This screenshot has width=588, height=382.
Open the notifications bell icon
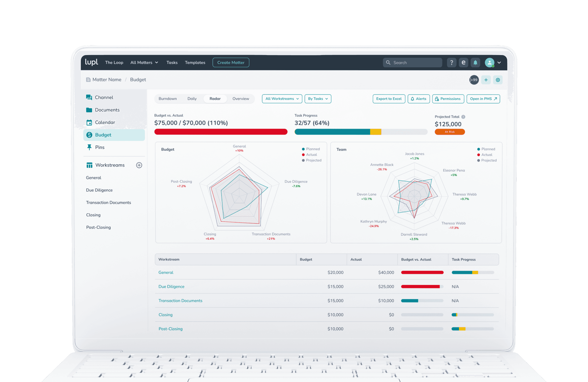coord(475,63)
